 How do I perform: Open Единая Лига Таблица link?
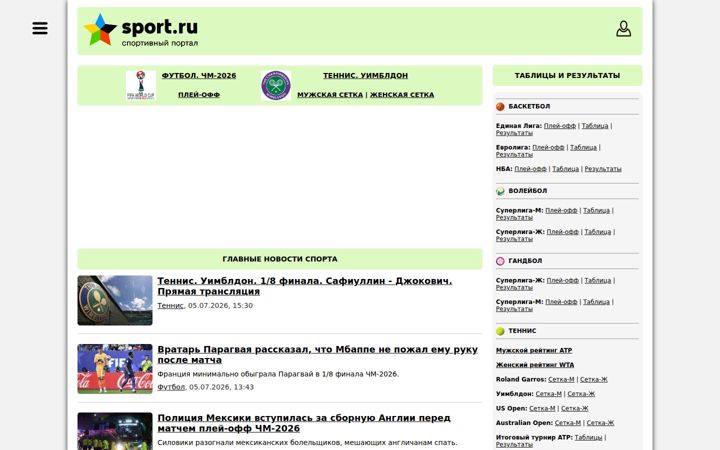[x=595, y=126]
